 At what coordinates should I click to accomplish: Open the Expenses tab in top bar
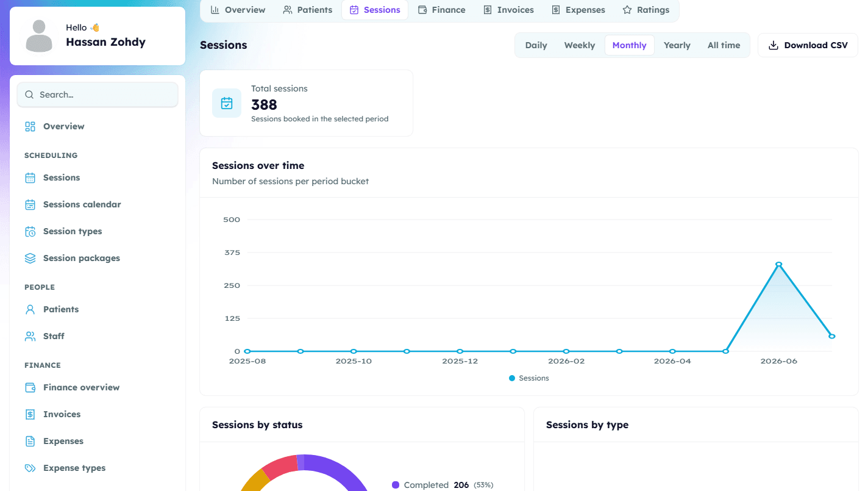coord(578,10)
